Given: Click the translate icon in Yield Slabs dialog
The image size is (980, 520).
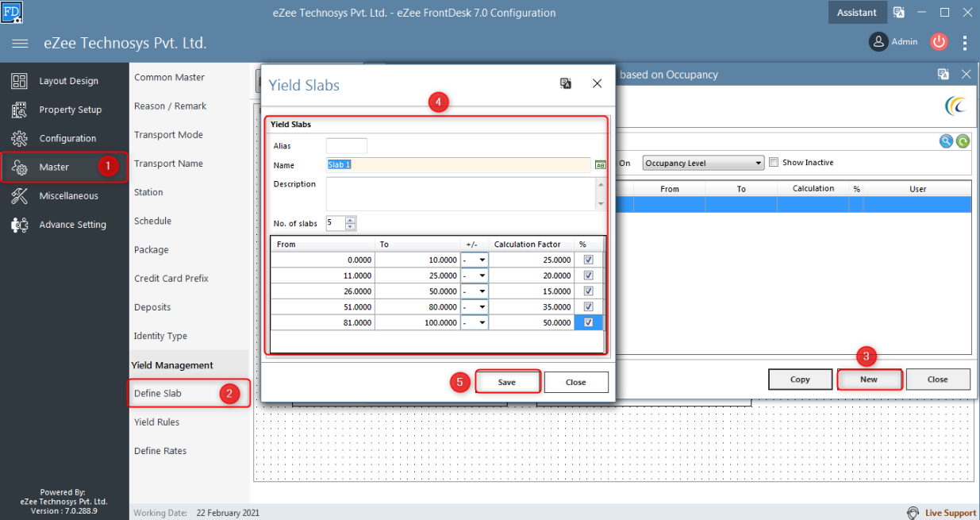Looking at the screenshot, I should tap(566, 83).
